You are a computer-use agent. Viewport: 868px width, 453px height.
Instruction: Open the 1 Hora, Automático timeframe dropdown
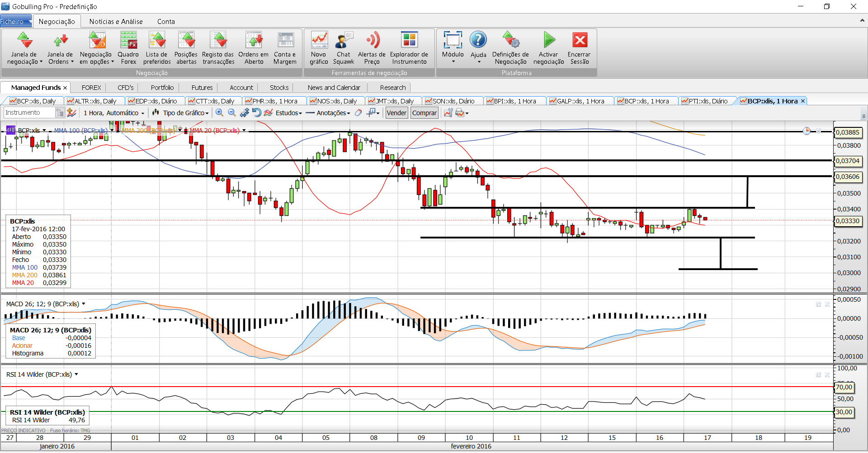[113, 113]
